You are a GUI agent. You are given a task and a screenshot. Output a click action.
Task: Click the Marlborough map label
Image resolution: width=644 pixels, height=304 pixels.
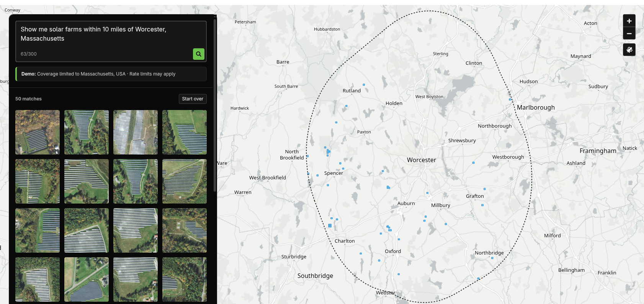point(536,107)
